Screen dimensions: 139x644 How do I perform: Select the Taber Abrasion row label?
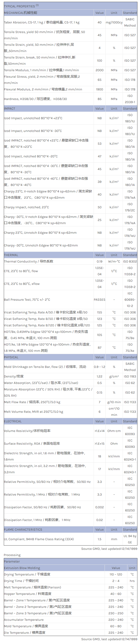[x=42, y=23]
